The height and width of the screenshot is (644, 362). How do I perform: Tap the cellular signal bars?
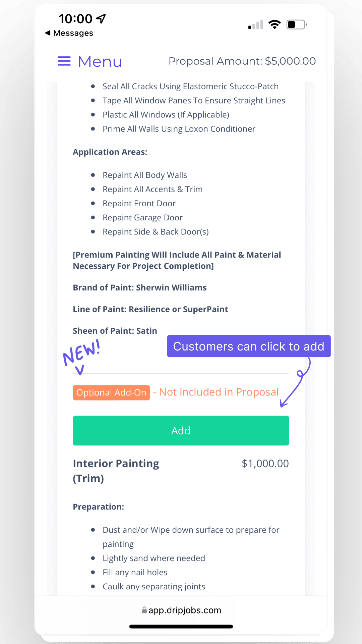pyautogui.click(x=255, y=25)
